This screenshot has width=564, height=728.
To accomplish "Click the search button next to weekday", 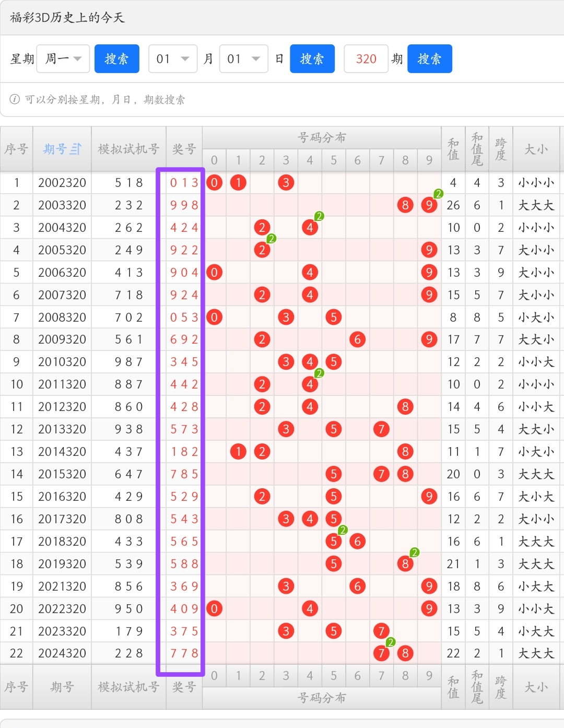I will click(x=116, y=59).
